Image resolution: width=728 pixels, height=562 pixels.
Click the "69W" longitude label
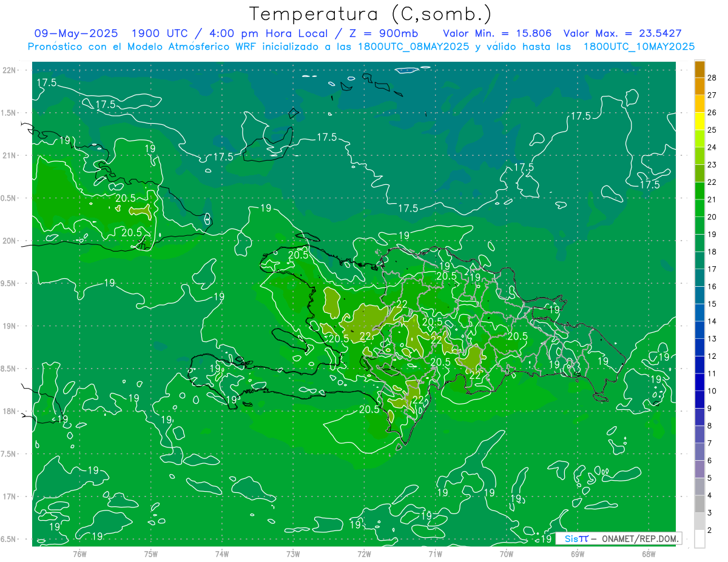[577, 554]
